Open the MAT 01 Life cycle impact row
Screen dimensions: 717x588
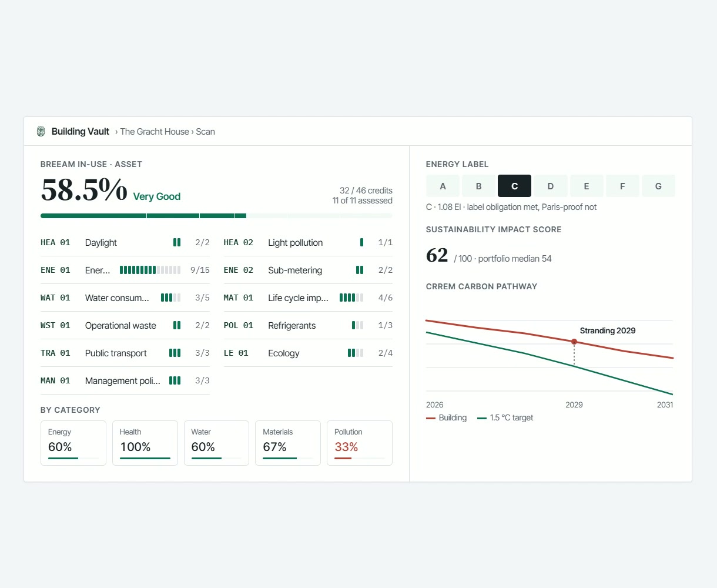308,298
